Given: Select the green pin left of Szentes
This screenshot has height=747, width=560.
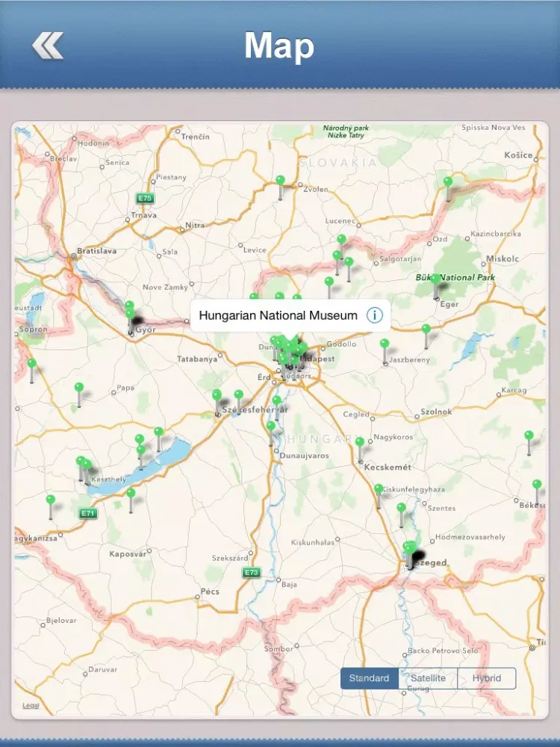Looking at the screenshot, I should tap(402, 507).
